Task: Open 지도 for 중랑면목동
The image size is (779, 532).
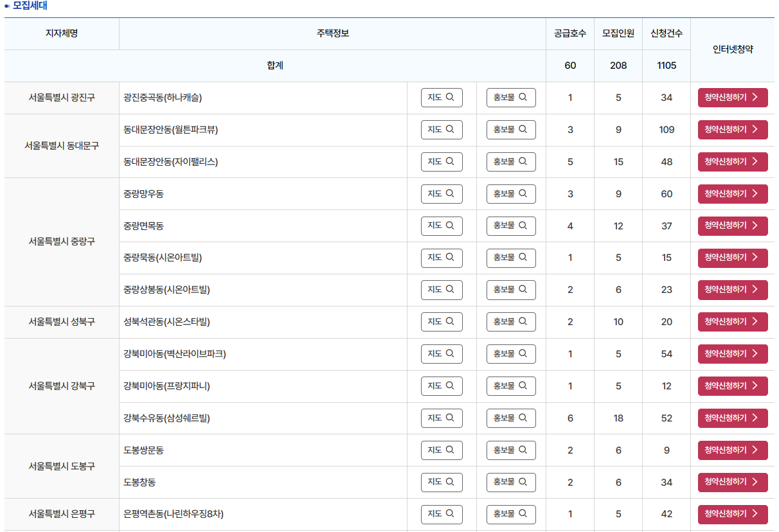Action: [442, 226]
